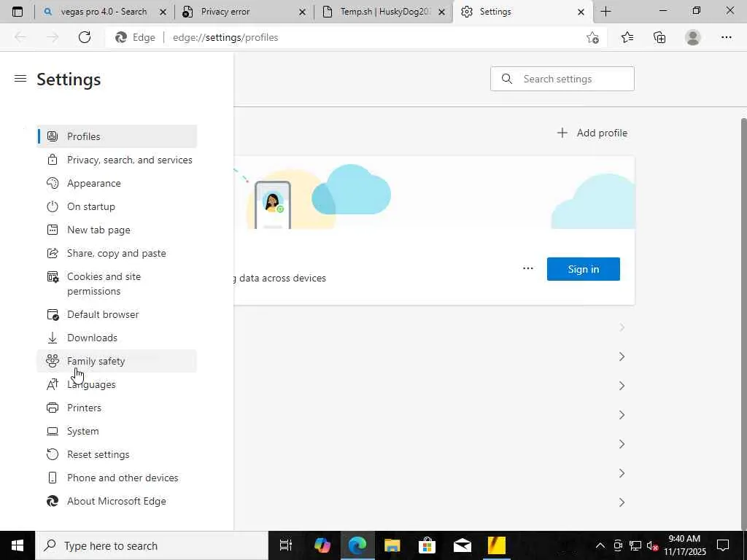Click the About Microsoft Edge logo icon
Image resolution: width=747 pixels, height=560 pixels.
pos(53,502)
